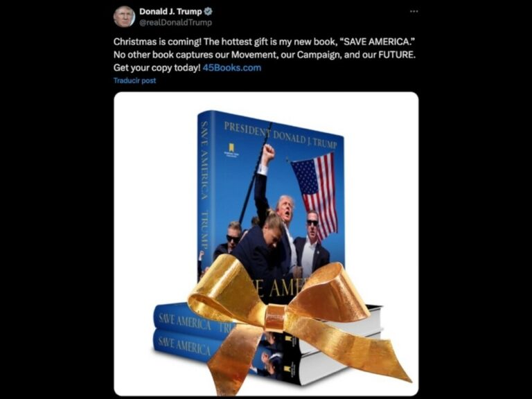Viewport: 532px width, 399px height.
Task: Open the attached book image
Action: coord(266,244)
